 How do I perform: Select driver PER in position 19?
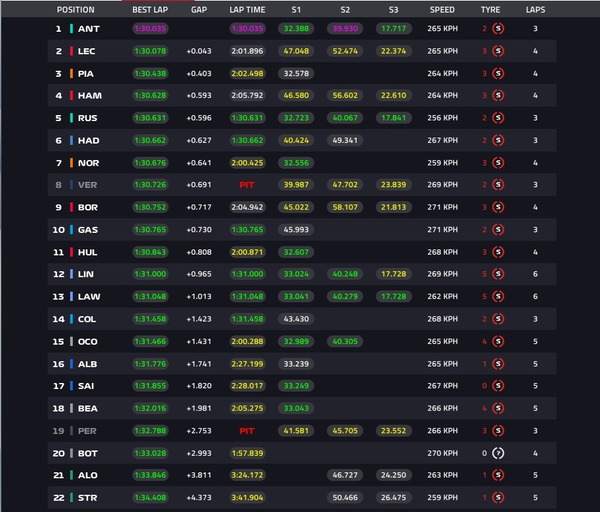tap(88, 430)
